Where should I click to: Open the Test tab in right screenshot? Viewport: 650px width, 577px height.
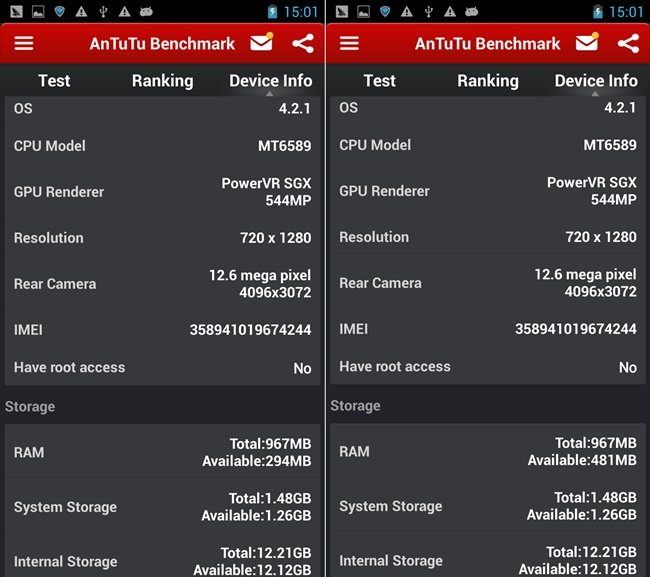coord(380,81)
